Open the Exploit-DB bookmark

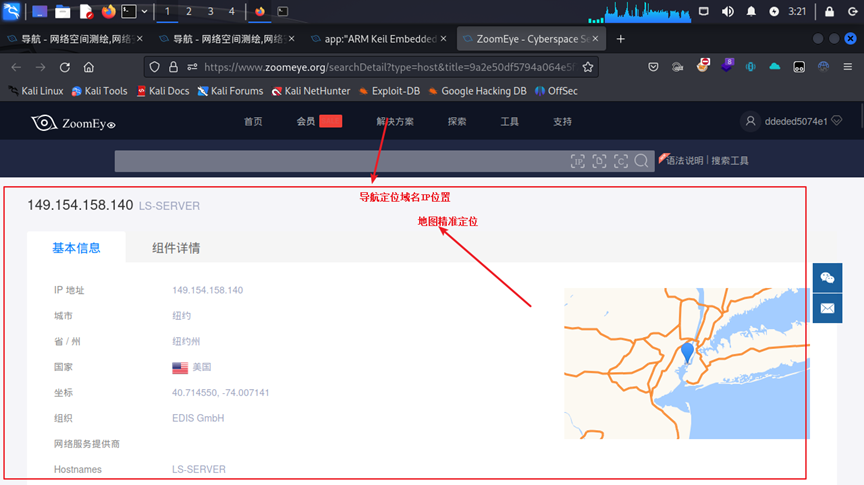coord(389,91)
